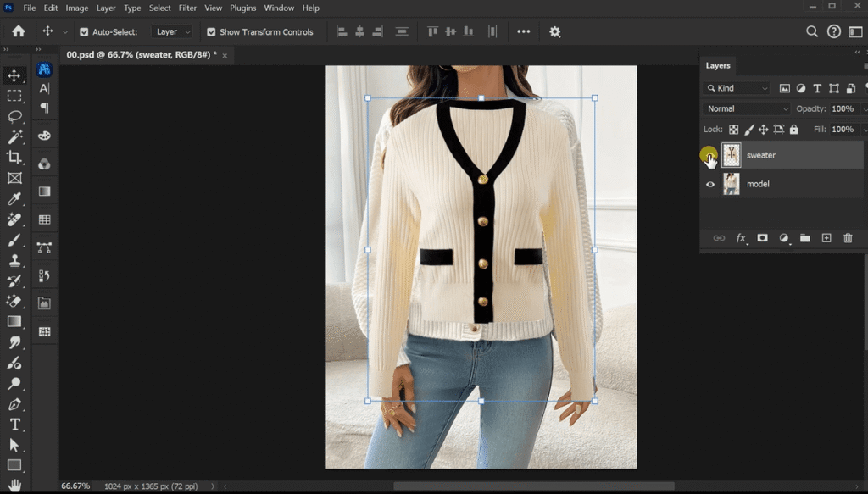868x494 pixels.
Task: Open the Auto-Select Layer dropdown
Action: click(173, 32)
